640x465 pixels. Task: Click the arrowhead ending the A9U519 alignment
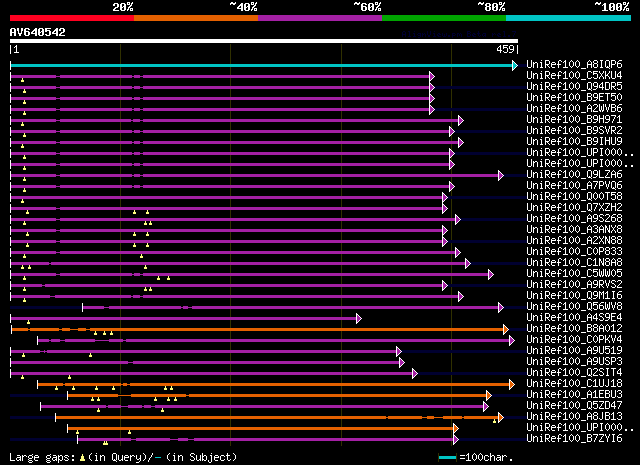[399, 352]
